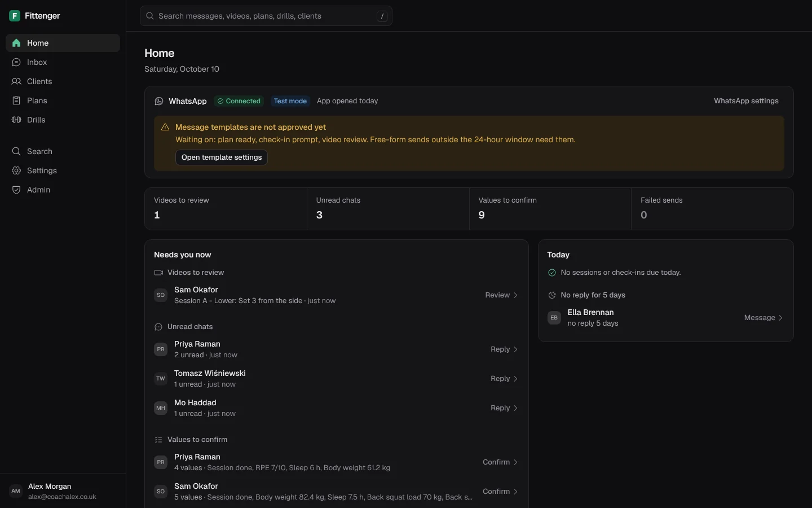Click the warning triangle icon
812x508 pixels.
(165, 127)
